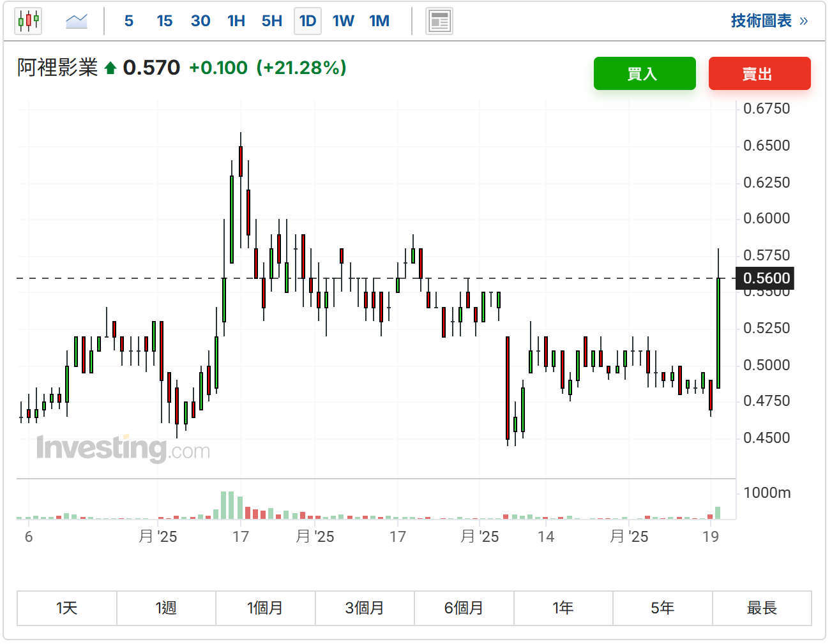This screenshot has width=832, height=644.
Task: Click the 0.6750 price axis label
Action: [x=767, y=109]
